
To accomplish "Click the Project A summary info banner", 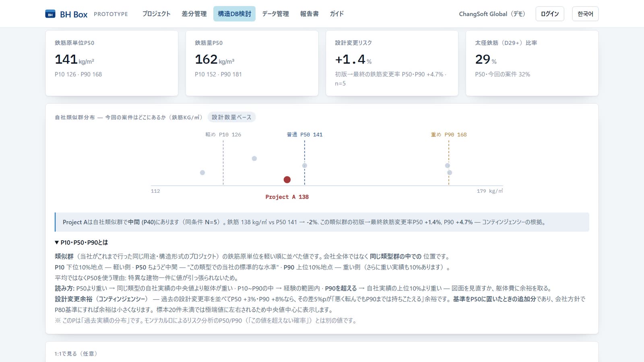I will point(322,222).
